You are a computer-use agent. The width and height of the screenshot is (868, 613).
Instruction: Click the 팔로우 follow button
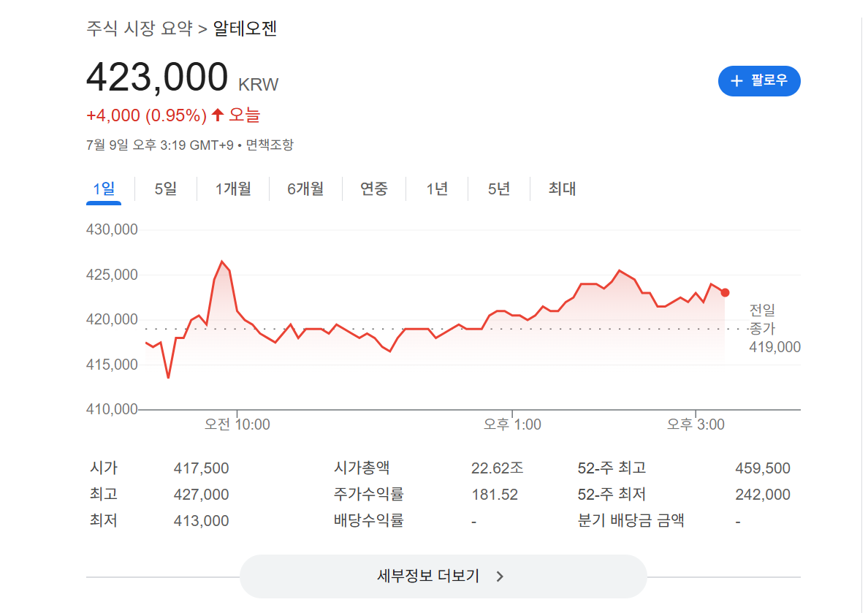pyautogui.click(x=759, y=81)
